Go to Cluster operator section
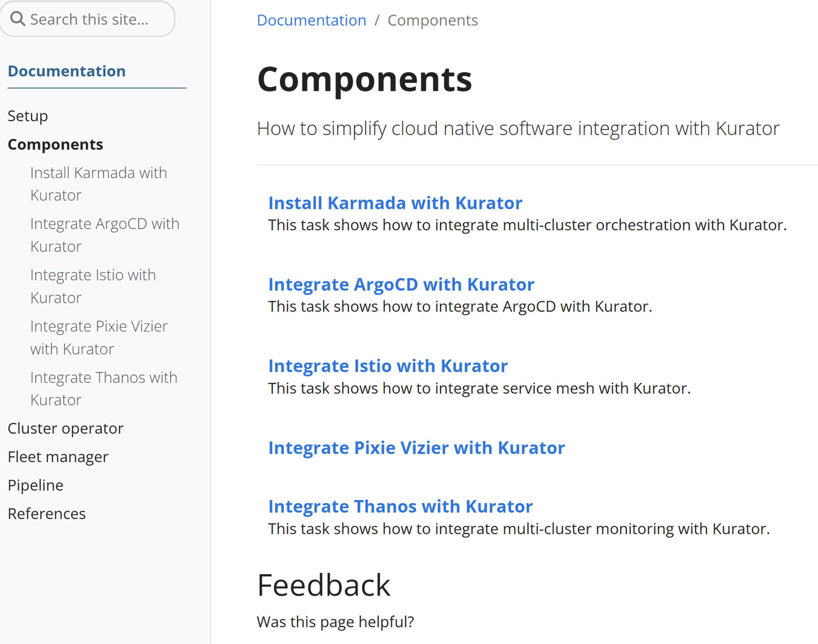Screen dimensions: 818x644 (65, 428)
